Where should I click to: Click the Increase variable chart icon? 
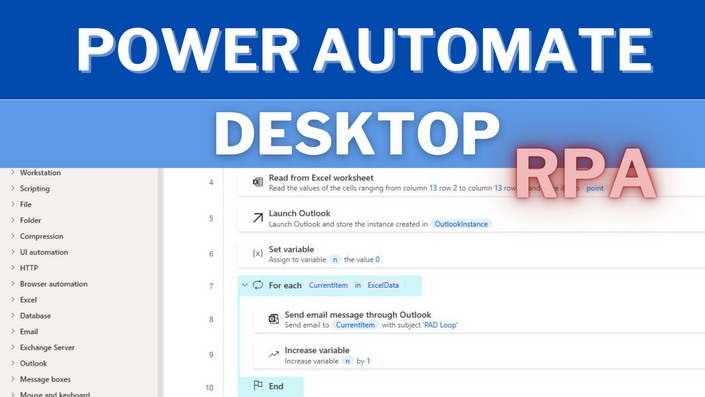273,354
